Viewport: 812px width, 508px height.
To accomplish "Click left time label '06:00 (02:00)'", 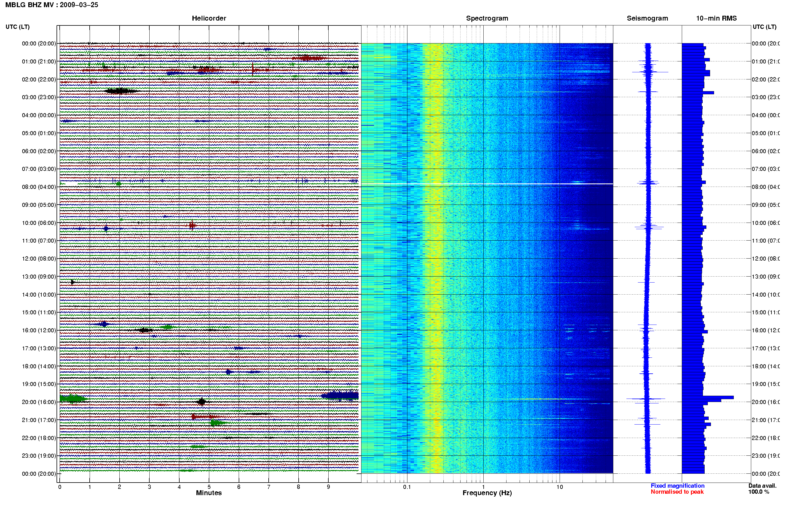I will coord(39,151).
